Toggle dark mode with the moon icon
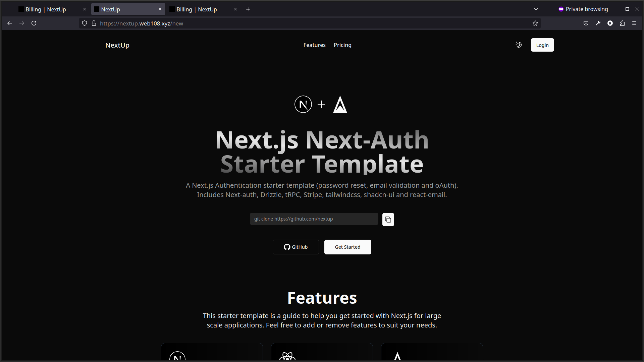Screen dimensions: 644x362 pyautogui.click(x=518, y=45)
